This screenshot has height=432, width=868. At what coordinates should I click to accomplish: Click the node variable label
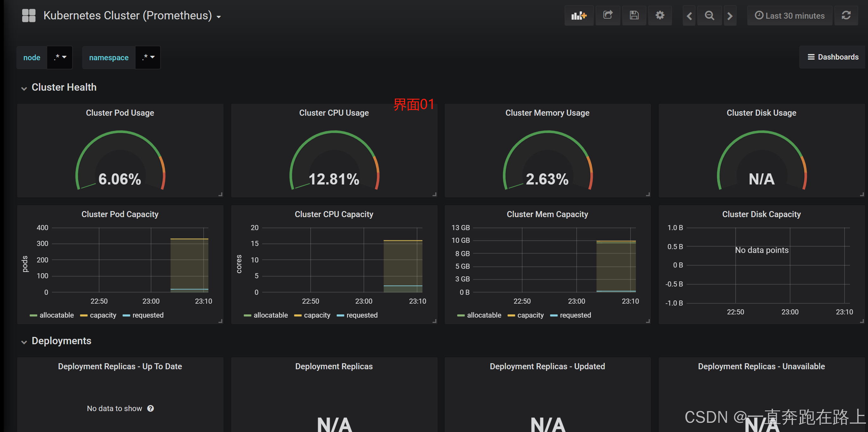pyautogui.click(x=32, y=58)
